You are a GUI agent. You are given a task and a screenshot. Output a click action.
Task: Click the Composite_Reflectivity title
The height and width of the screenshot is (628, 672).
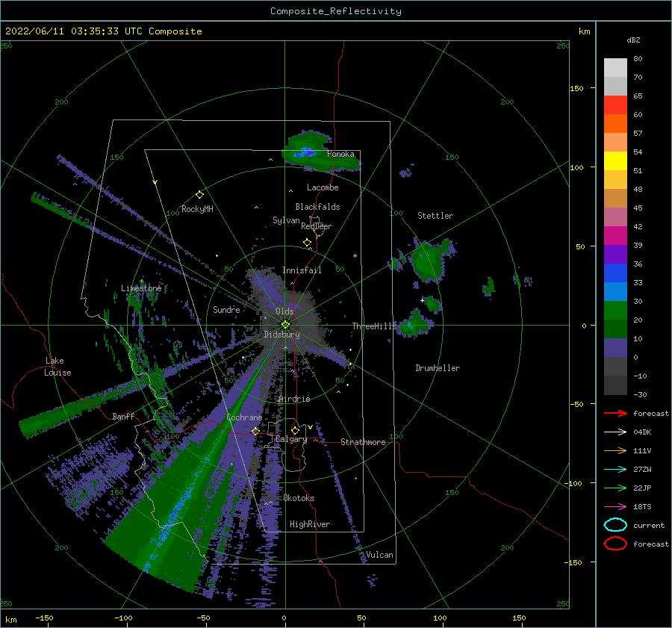pyautogui.click(x=336, y=11)
